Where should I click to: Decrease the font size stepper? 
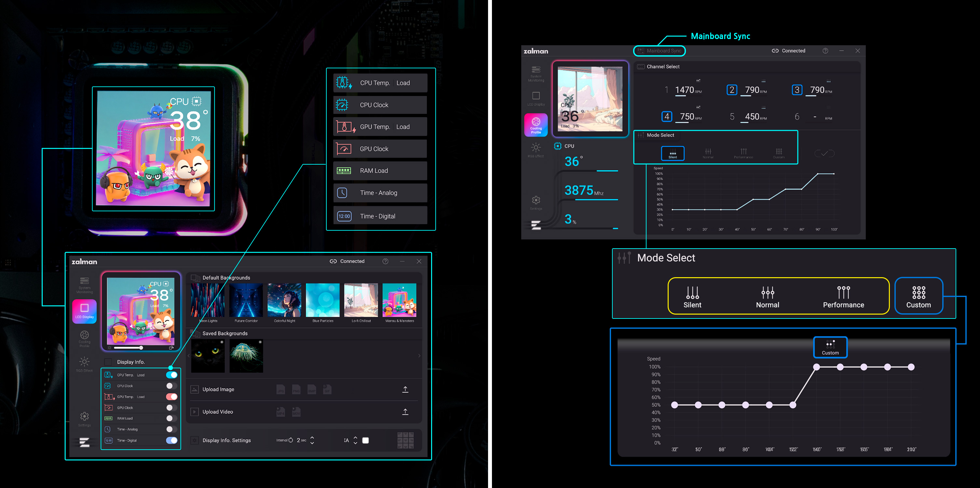click(x=355, y=443)
